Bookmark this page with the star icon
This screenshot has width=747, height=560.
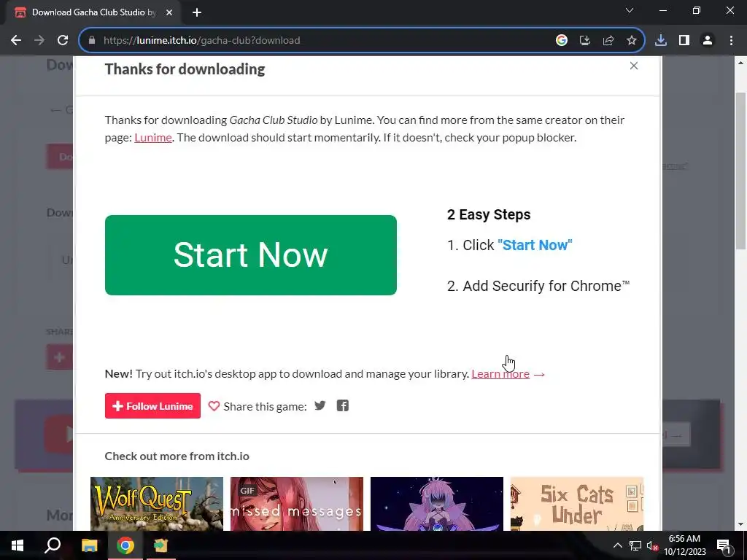(632, 41)
